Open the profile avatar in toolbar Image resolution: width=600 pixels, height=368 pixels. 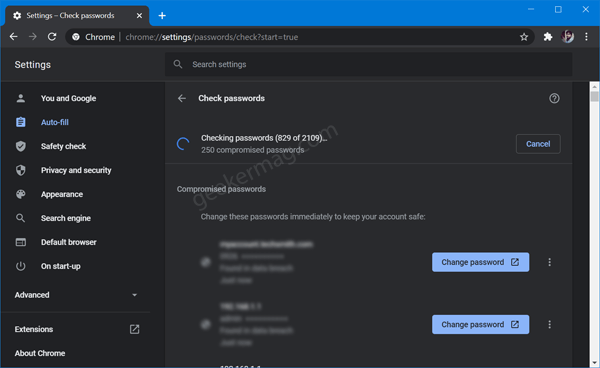(567, 37)
